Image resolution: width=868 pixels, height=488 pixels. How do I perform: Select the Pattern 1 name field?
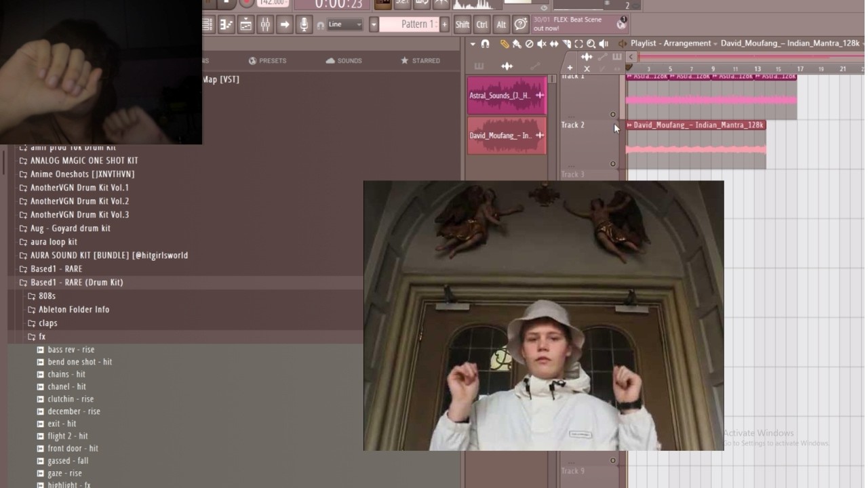click(x=409, y=24)
